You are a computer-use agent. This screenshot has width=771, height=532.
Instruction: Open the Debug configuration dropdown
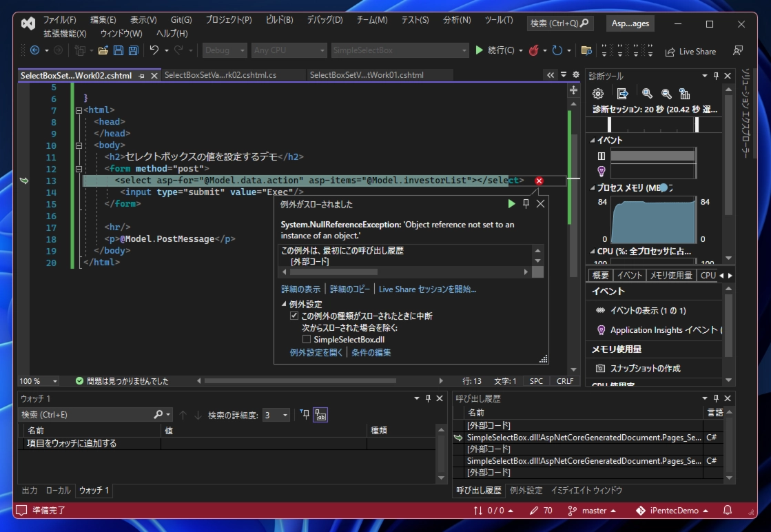[x=225, y=50]
